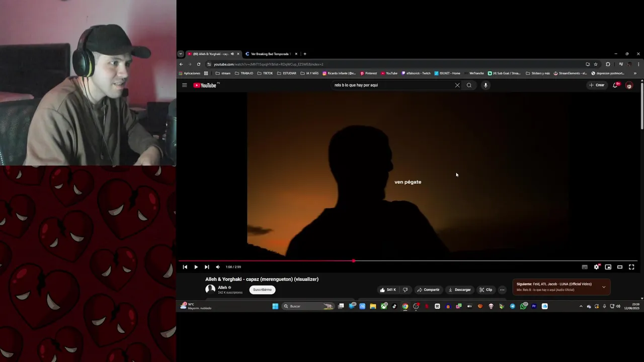Open Telegram from the taskbar
The image size is (644, 362).
tap(513, 306)
